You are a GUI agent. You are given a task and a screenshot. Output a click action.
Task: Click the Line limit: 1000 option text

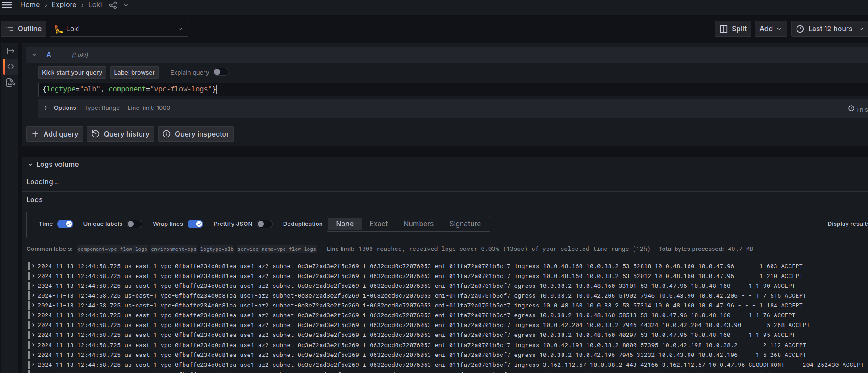click(149, 108)
